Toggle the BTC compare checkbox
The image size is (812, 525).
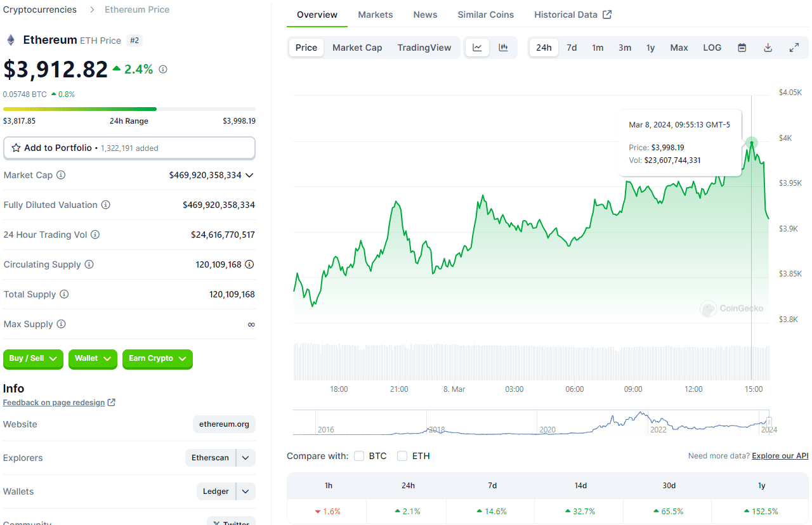point(359,456)
